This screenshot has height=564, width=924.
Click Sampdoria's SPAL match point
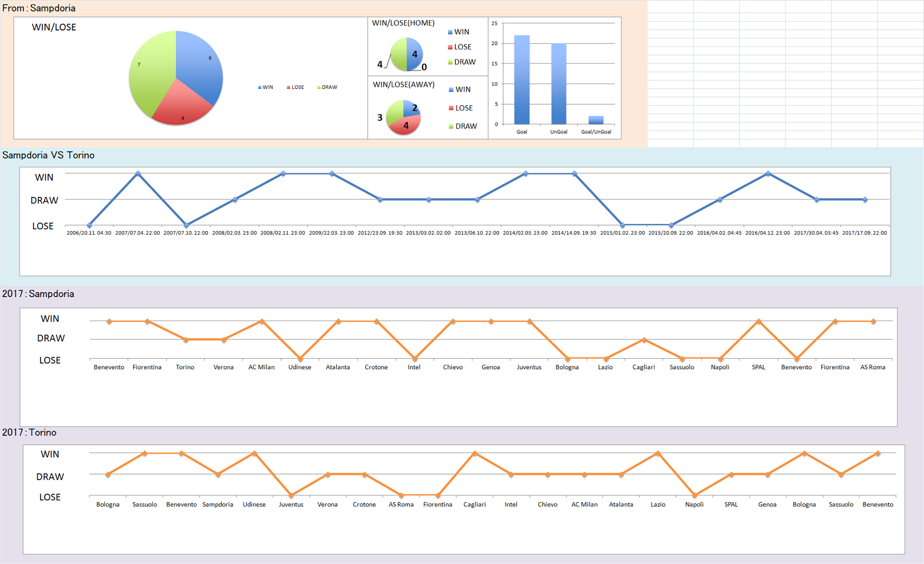[x=758, y=321]
